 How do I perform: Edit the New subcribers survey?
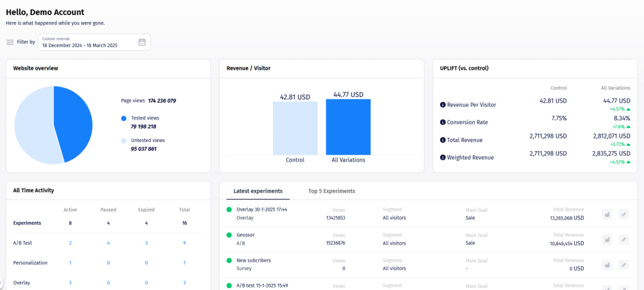[623, 264]
